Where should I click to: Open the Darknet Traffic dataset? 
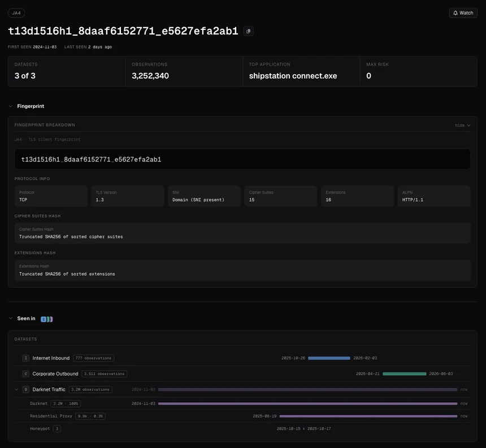click(49, 389)
